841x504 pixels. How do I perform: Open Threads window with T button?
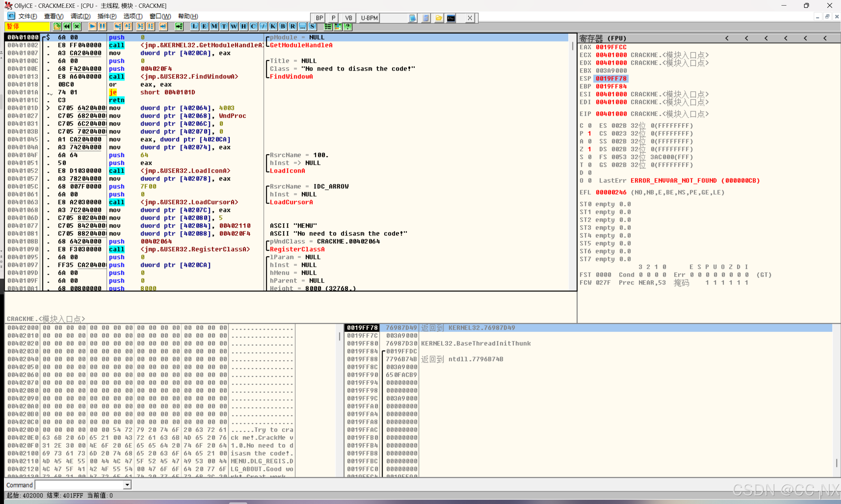point(224,26)
